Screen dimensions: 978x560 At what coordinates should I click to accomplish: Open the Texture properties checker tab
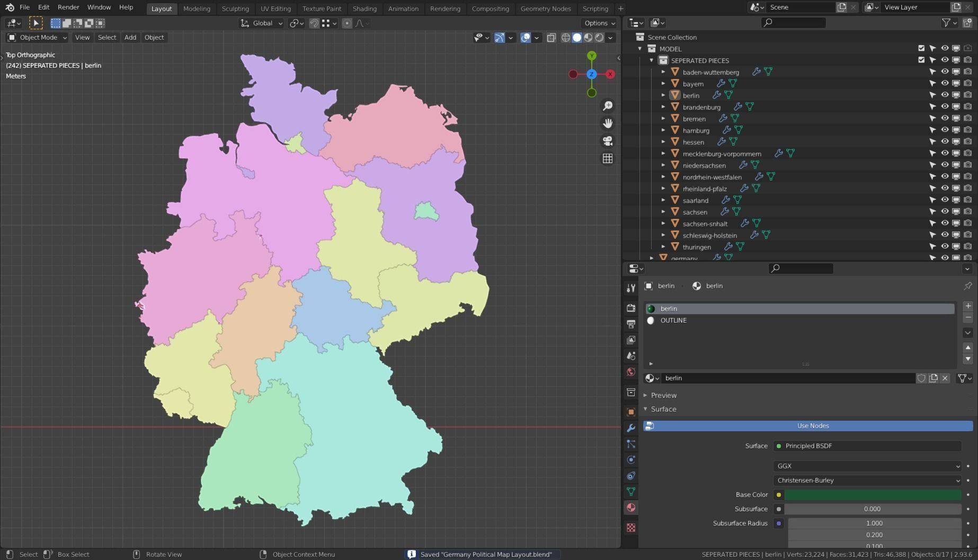(631, 528)
